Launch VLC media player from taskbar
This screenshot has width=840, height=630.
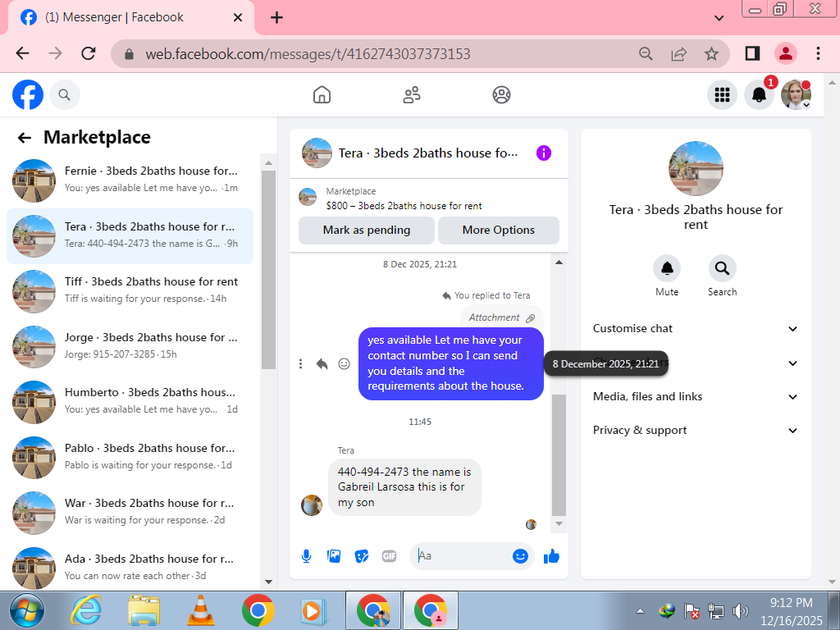200,611
